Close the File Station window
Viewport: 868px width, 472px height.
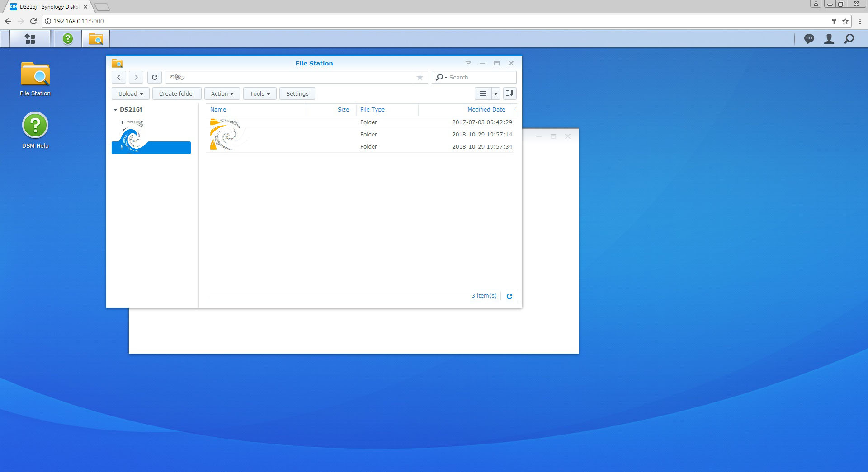pos(511,63)
